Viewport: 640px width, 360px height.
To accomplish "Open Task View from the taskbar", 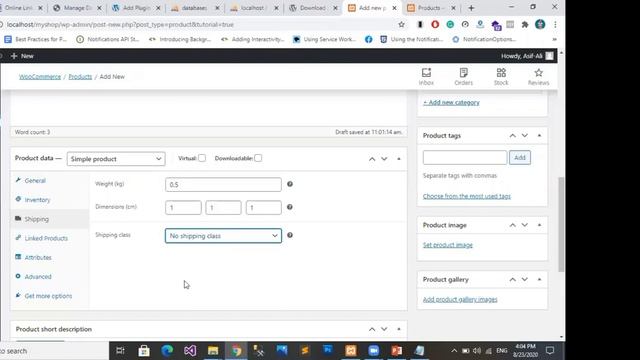I will coord(120,351).
